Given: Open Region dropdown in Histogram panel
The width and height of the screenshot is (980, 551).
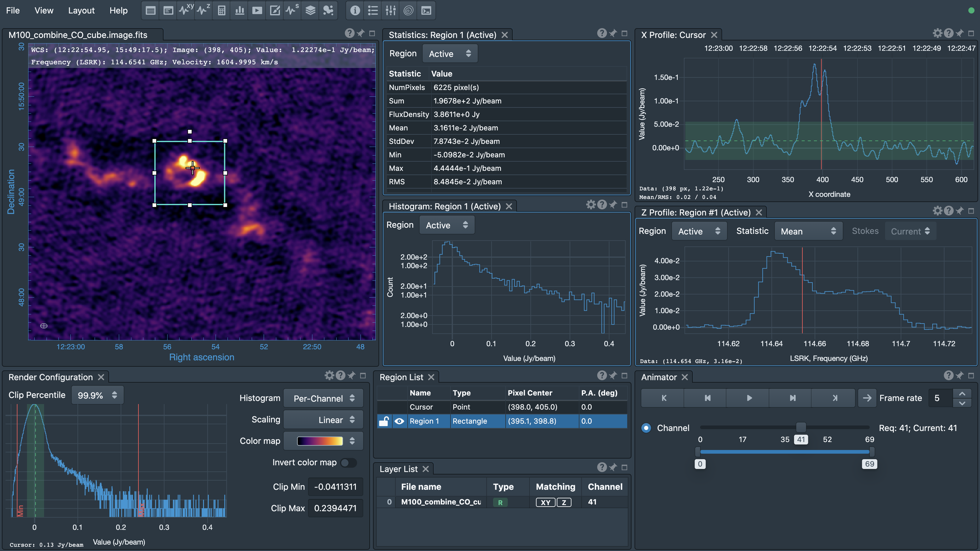Looking at the screenshot, I should (x=447, y=225).
